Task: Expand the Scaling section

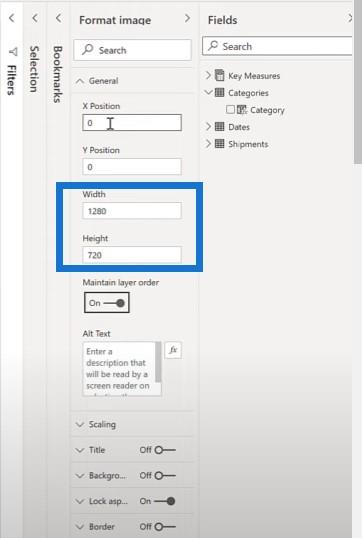Action: [x=80, y=424]
